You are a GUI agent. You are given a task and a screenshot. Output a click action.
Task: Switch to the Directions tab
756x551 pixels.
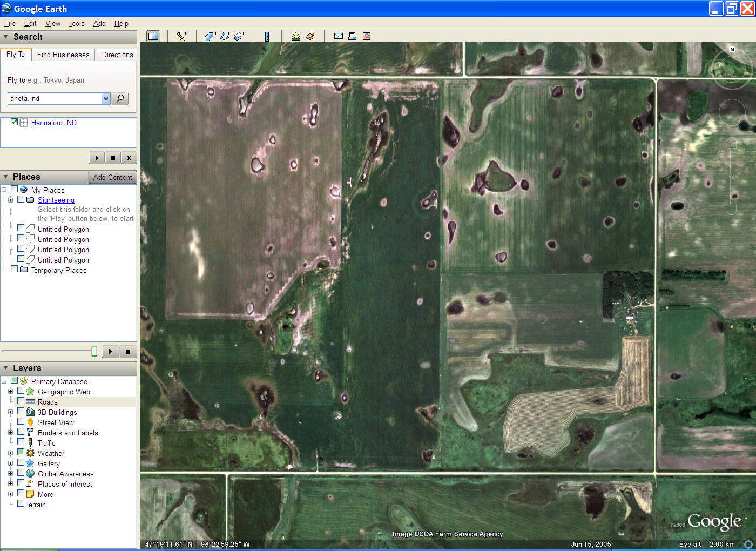(117, 55)
